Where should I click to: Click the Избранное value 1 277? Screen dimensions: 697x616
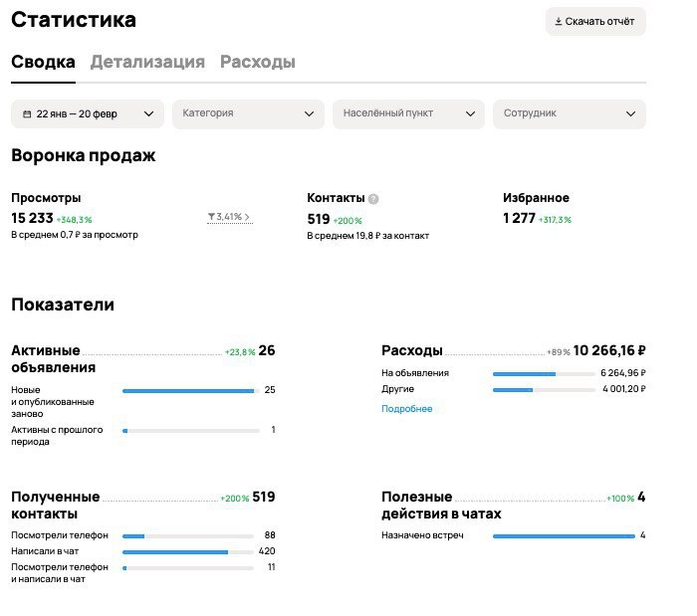pyautogui.click(x=519, y=218)
